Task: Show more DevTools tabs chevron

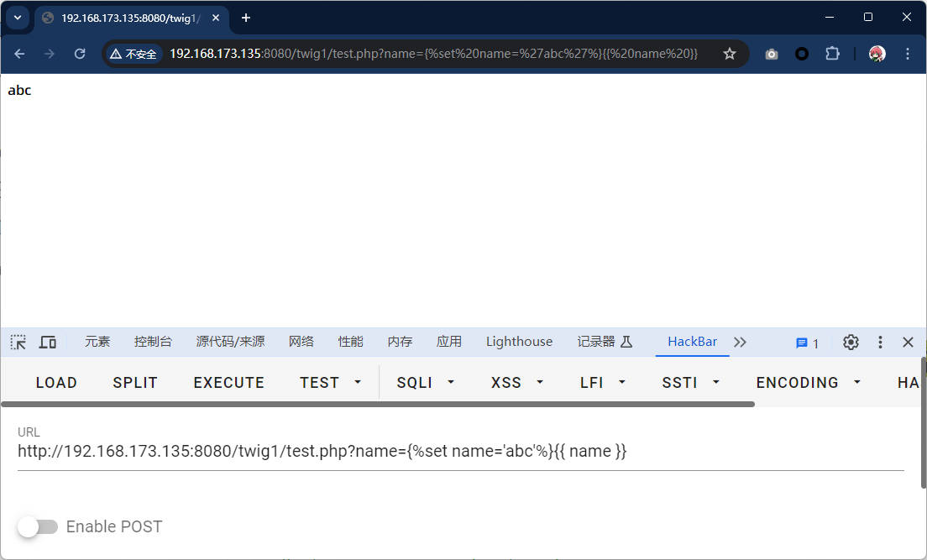Action: [x=740, y=342]
